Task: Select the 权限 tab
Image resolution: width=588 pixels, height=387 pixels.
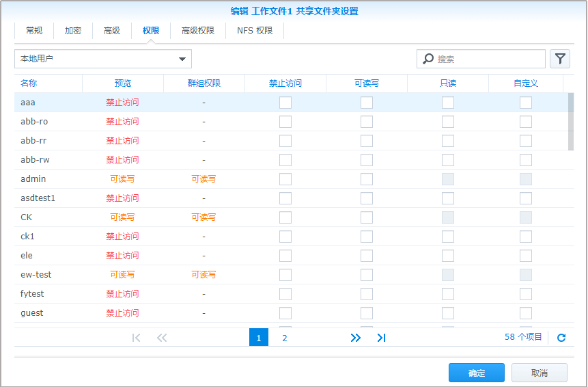Action: (x=151, y=30)
